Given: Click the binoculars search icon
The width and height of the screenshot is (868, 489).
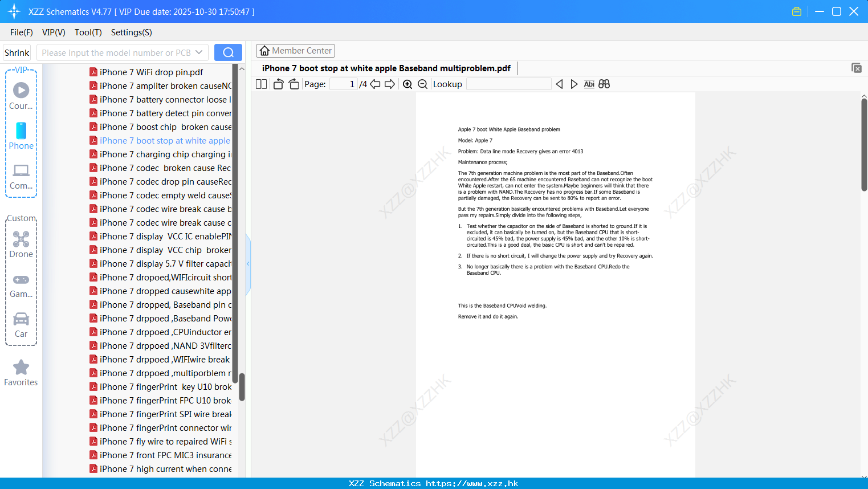Looking at the screenshot, I should [x=604, y=84].
